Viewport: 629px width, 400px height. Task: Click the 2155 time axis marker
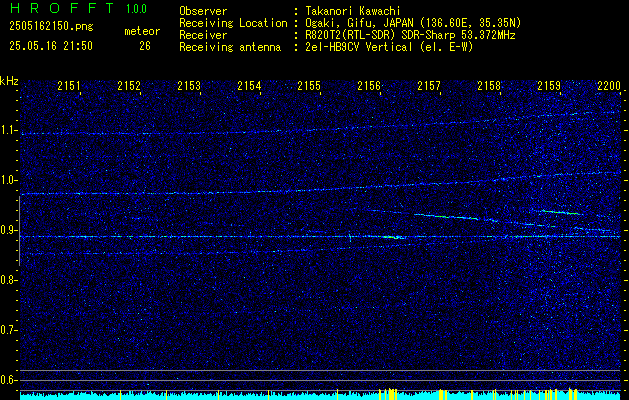pyautogui.click(x=309, y=85)
